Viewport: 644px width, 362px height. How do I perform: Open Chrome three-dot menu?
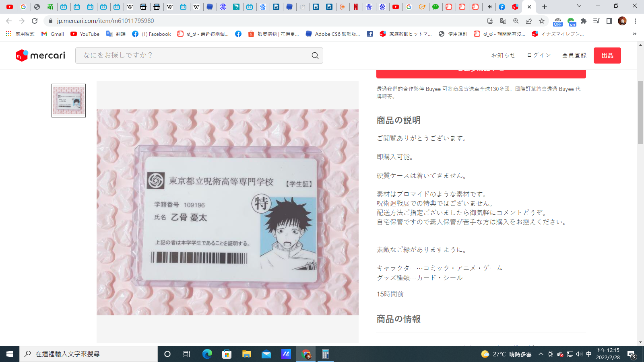click(x=635, y=21)
